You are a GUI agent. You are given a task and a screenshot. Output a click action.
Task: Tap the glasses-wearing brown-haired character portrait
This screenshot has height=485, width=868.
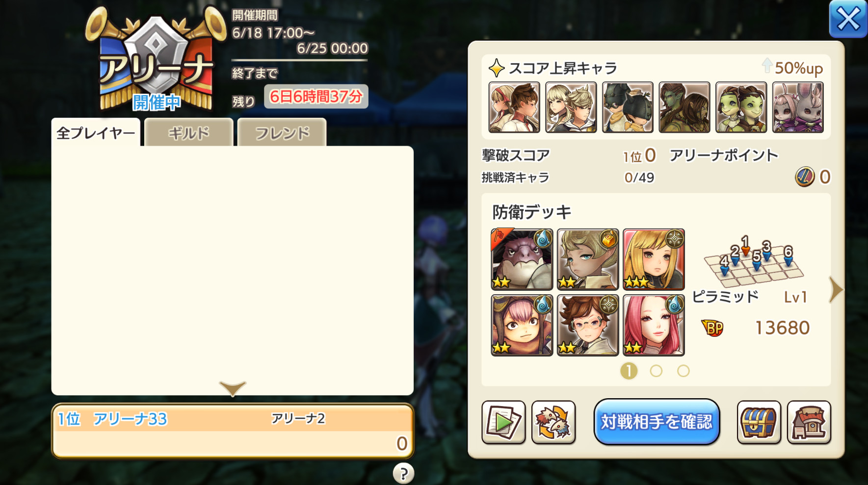point(588,325)
